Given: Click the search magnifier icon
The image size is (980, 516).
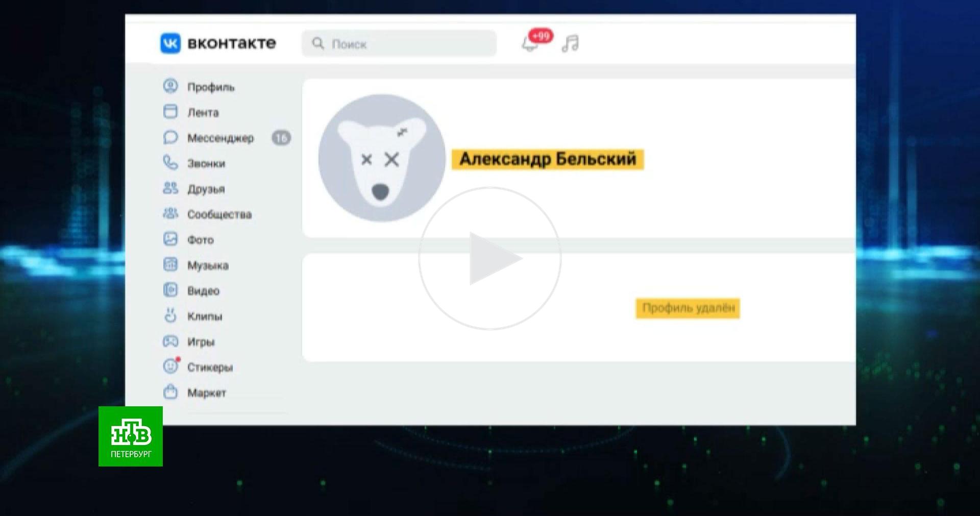Looking at the screenshot, I should [x=318, y=43].
